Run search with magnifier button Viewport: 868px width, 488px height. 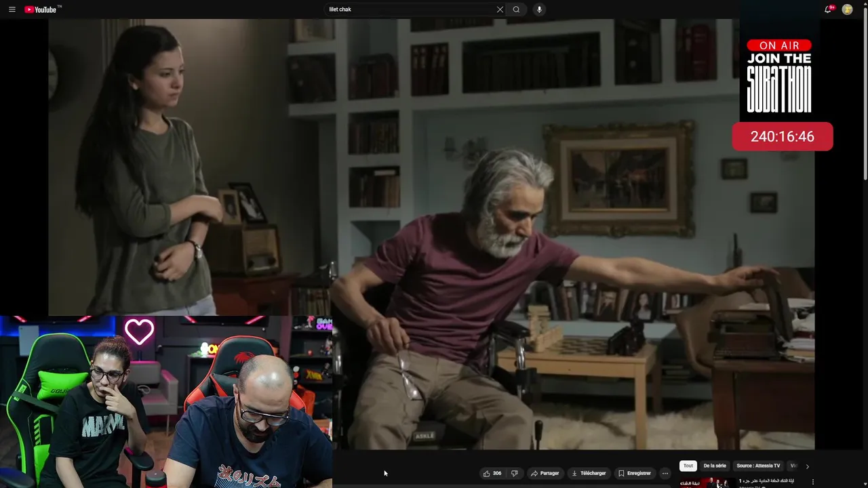point(516,9)
